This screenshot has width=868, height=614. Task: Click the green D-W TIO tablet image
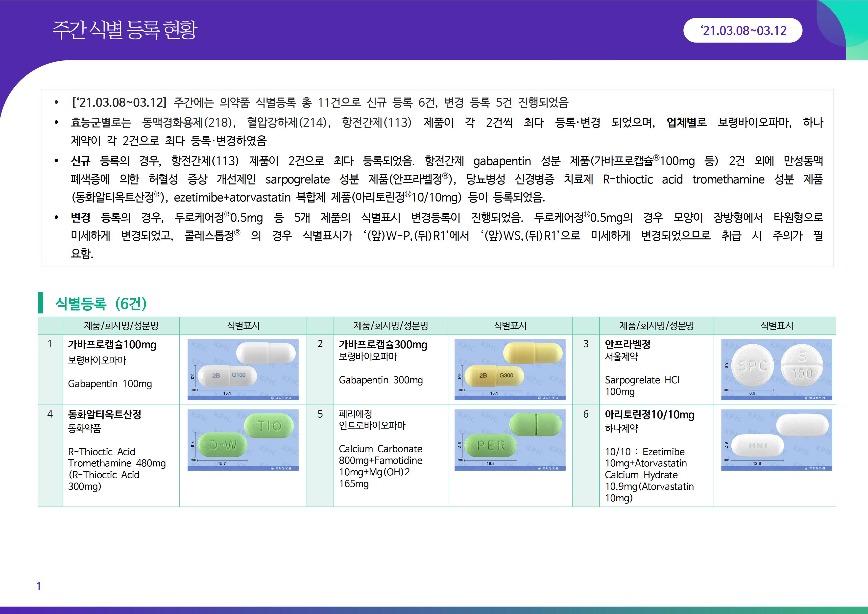tap(243, 440)
